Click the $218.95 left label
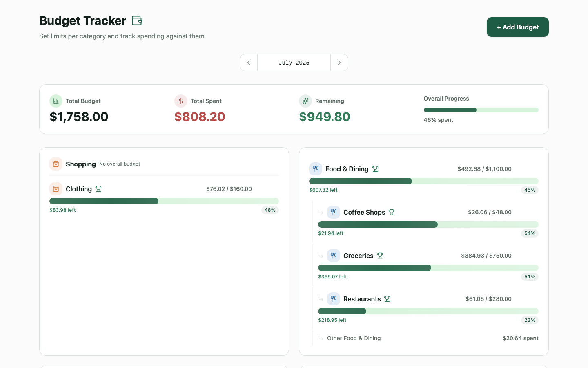588x368 pixels. pos(332,320)
